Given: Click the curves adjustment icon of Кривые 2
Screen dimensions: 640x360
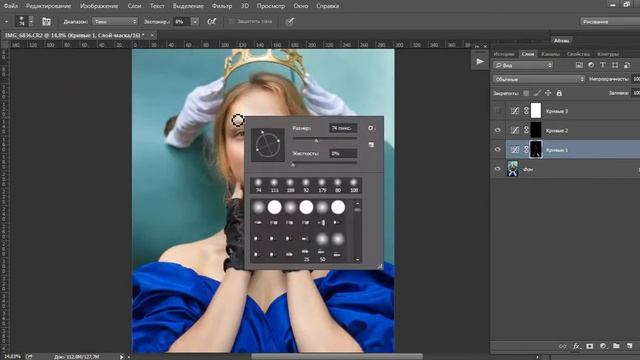Looking at the screenshot, I should click(515, 130).
